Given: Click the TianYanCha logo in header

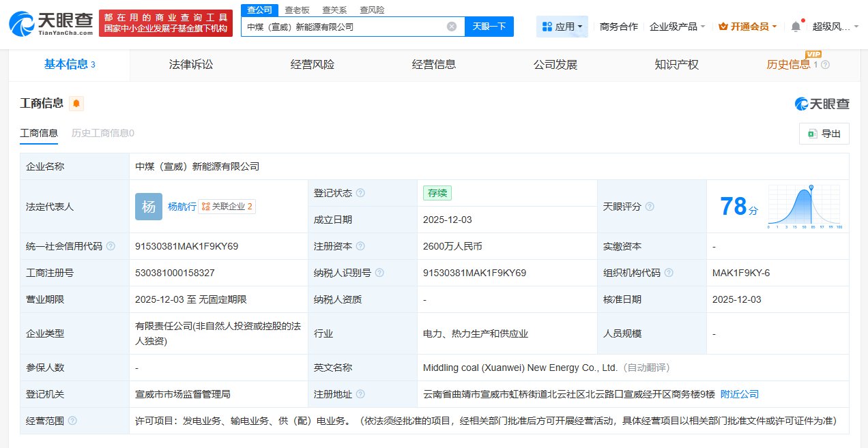Looking at the screenshot, I should click(x=50, y=24).
